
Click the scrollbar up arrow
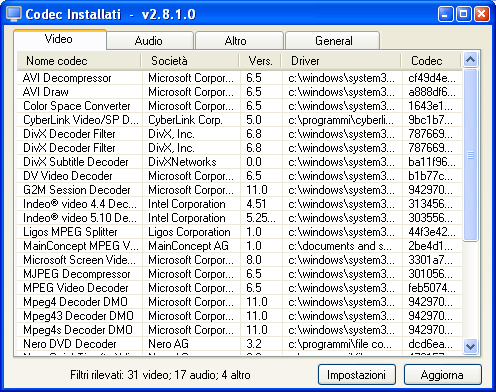click(x=470, y=60)
